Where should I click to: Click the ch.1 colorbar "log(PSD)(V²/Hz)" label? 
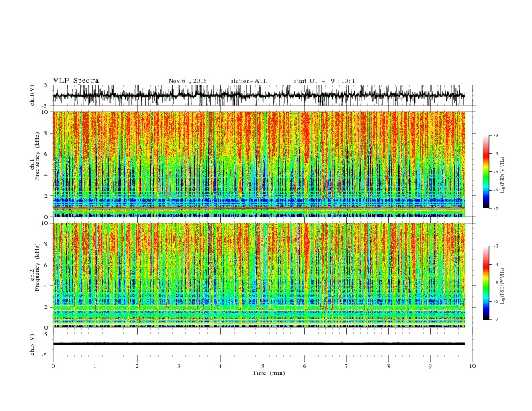502,175
